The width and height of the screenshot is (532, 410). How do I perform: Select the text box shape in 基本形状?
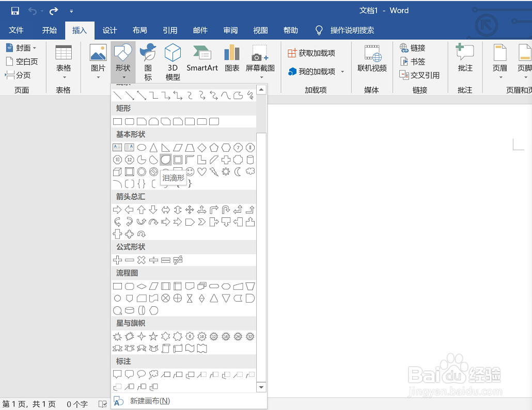pyautogui.click(x=117, y=148)
